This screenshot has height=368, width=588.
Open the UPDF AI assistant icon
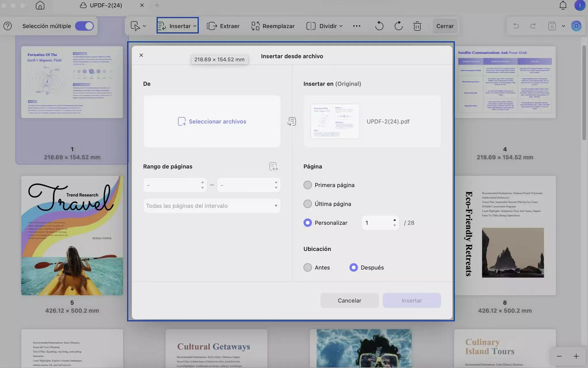[576, 26]
